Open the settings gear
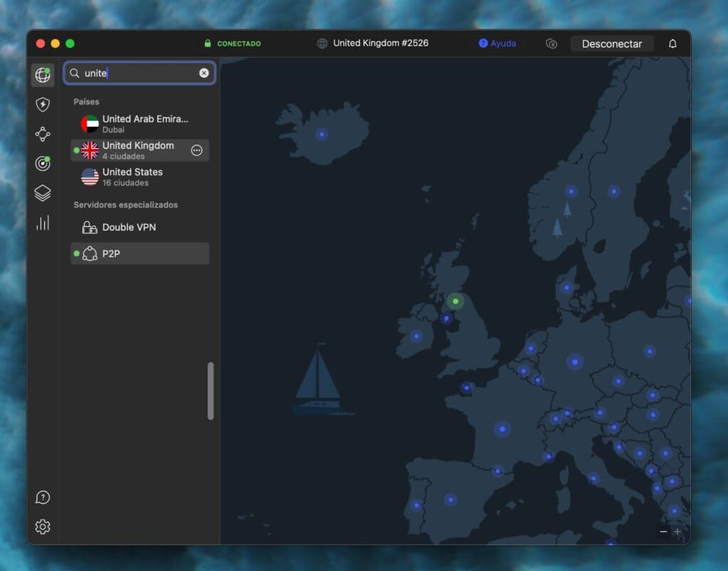This screenshot has height=571, width=728. pos(42,526)
